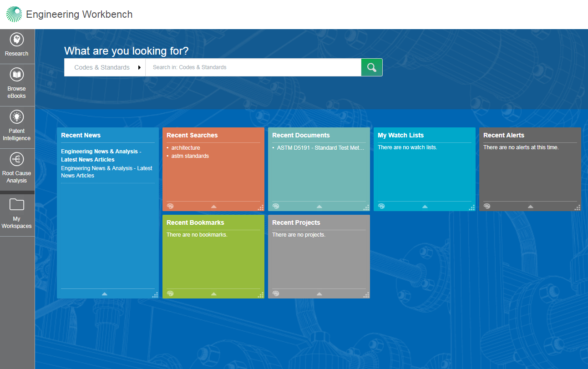The height and width of the screenshot is (369, 588).
Task: Click the My Watch Lists tile title
Action: [400, 135]
